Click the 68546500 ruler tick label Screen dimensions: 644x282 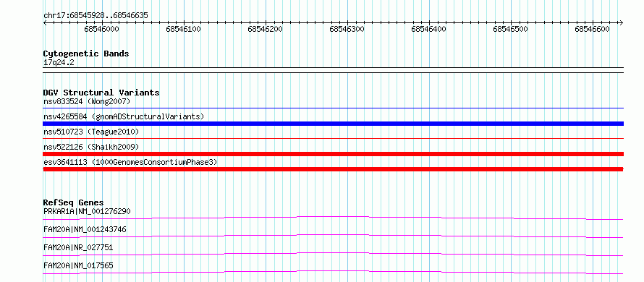pos(511,29)
